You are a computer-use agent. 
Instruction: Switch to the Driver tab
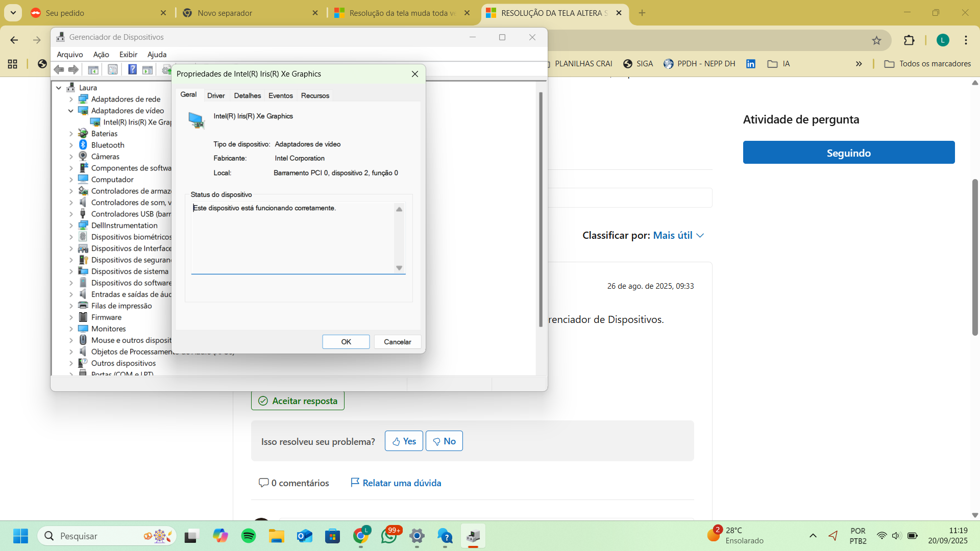[216, 95]
